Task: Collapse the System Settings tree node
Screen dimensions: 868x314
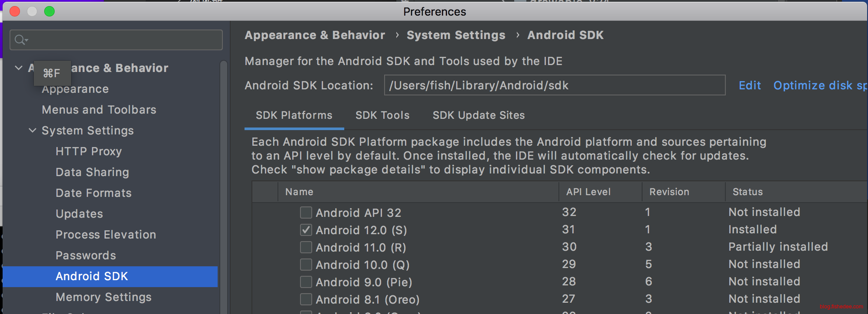Action: [x=33, y=131]
